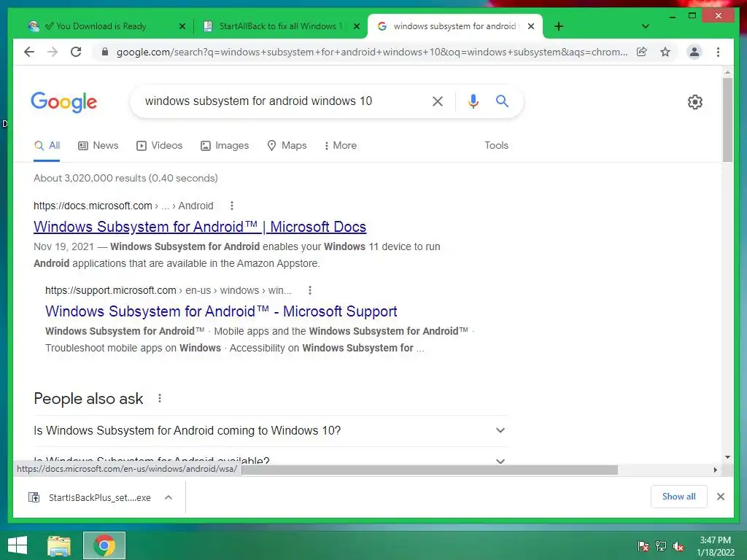Open the More search categories menu
747x560 pixels.
pyautogui.click(x=340, y=146)
